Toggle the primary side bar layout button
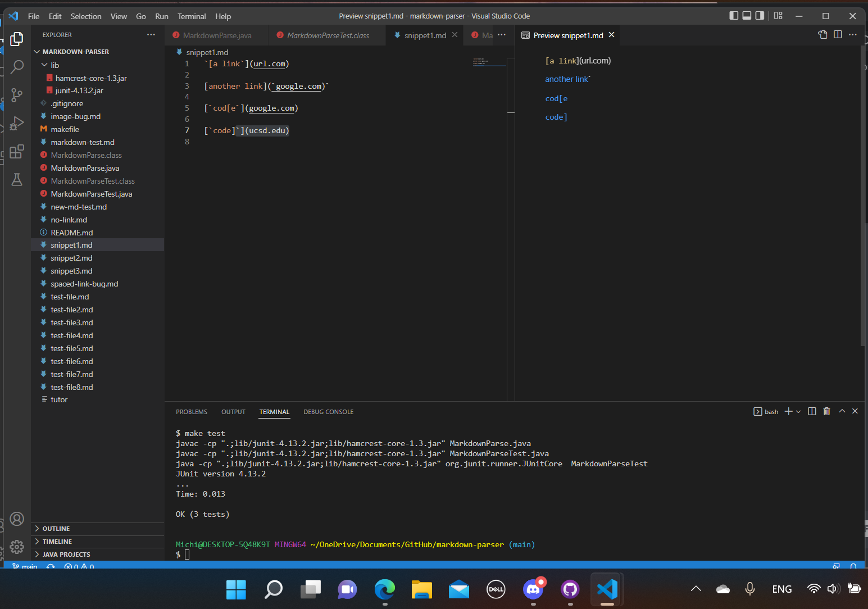The width and height of the screenshot is (868, 609). pyautogui.click(x=734, y=16)
